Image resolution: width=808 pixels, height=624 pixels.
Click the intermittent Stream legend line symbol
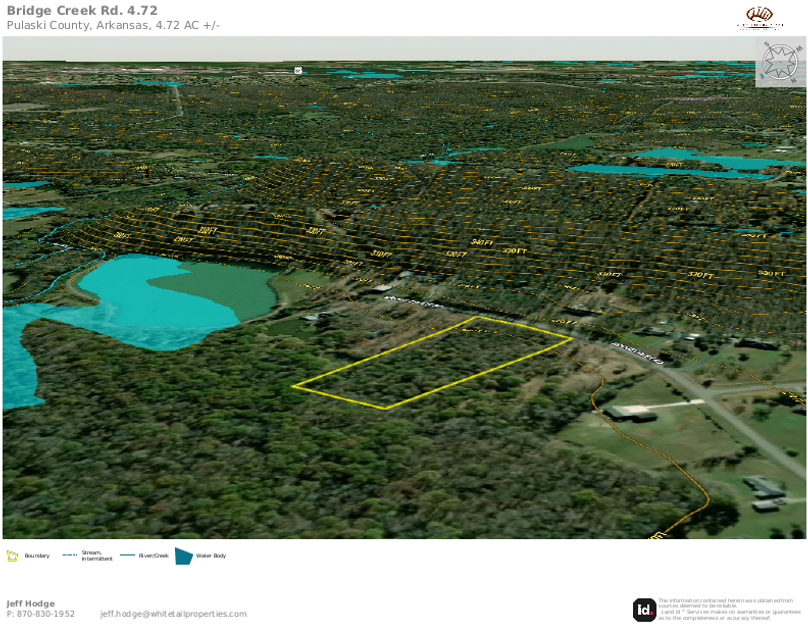coord(70,555)
